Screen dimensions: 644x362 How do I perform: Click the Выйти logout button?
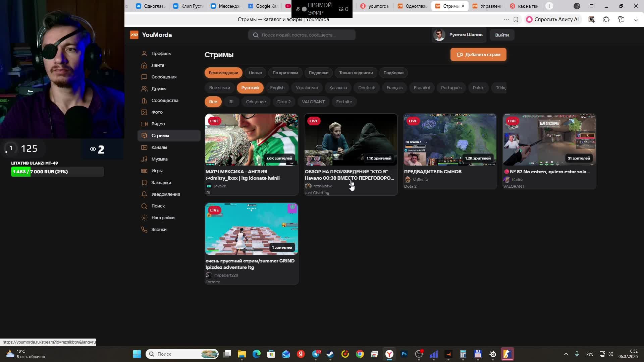(502, 35)
